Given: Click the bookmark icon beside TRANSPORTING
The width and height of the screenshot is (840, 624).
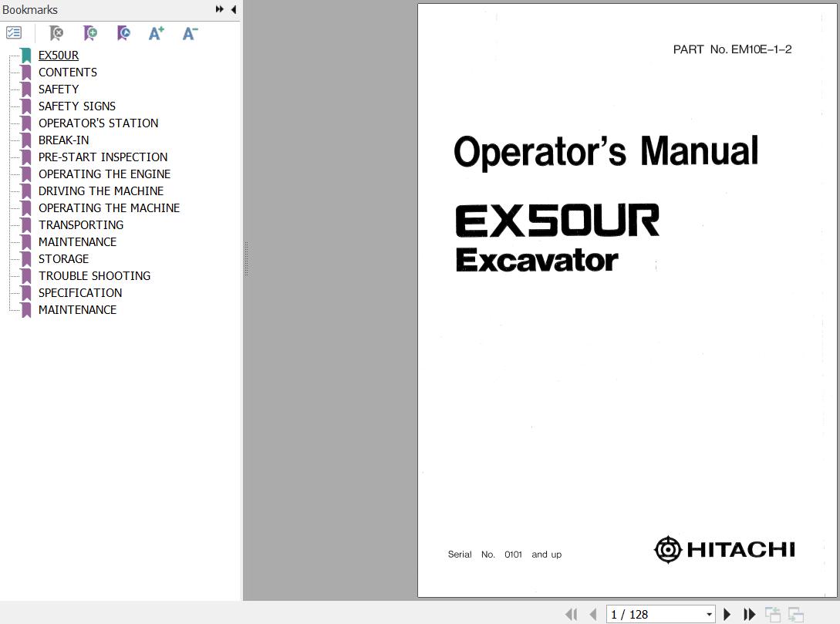Looking at the screenshot, I should pos(26,225).
